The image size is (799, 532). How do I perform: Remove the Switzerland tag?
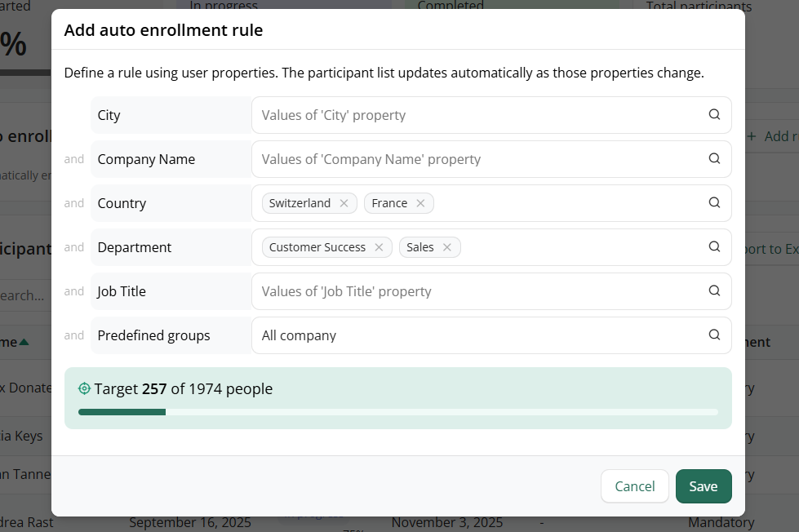(x=344, y=203)
